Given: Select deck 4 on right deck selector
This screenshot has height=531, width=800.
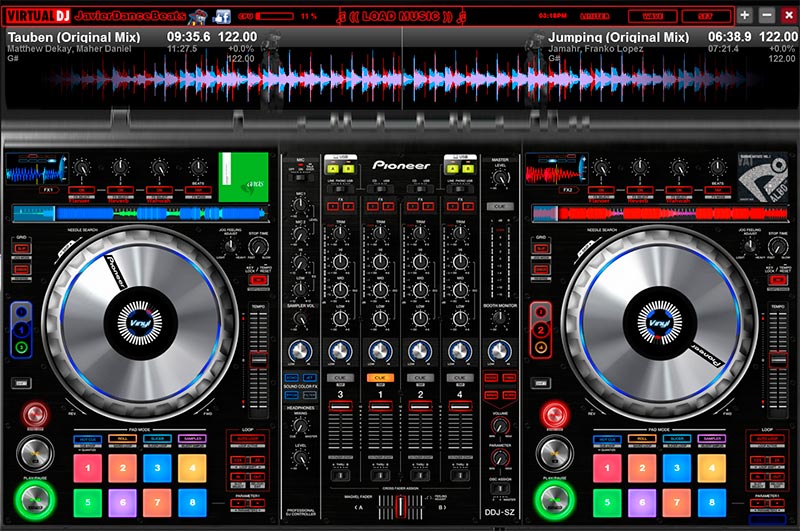Looking at the screenshot, I should (x=541, y=348).
